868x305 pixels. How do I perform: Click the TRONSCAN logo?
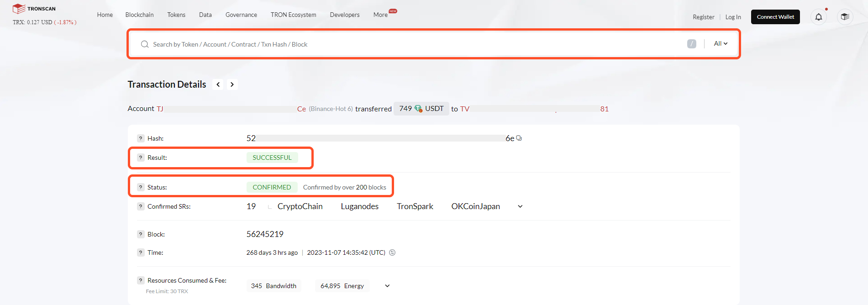point(34,8)
